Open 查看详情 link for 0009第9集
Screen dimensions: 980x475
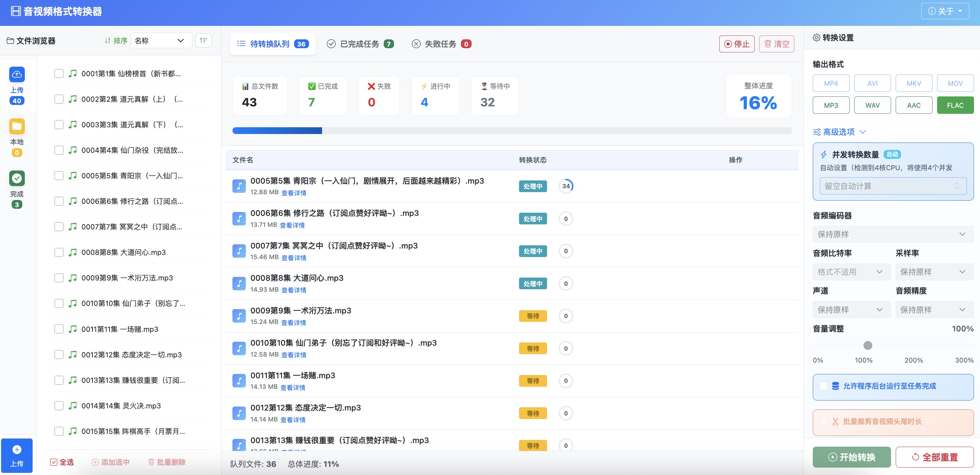[x=293, y=322]
